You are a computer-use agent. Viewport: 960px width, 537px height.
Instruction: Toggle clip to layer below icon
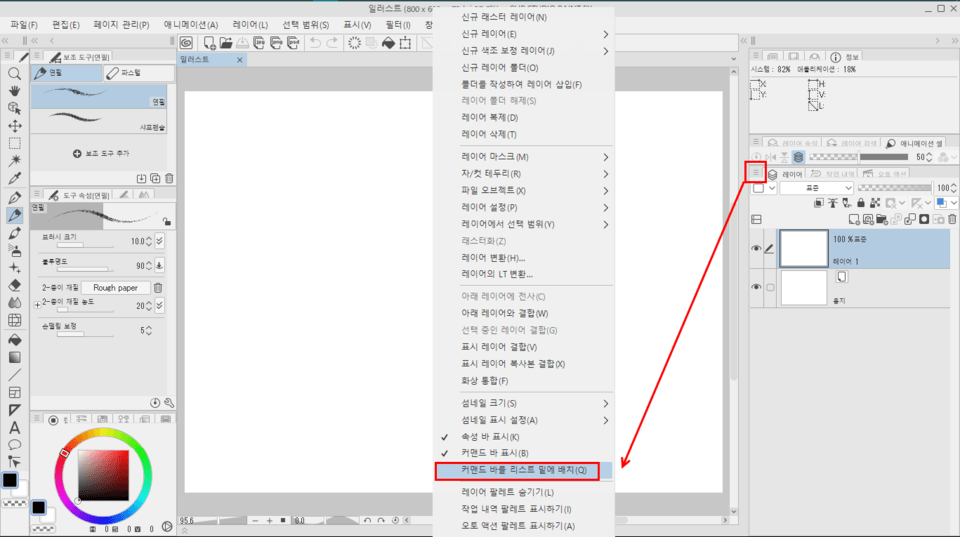(x=819, y=203)
